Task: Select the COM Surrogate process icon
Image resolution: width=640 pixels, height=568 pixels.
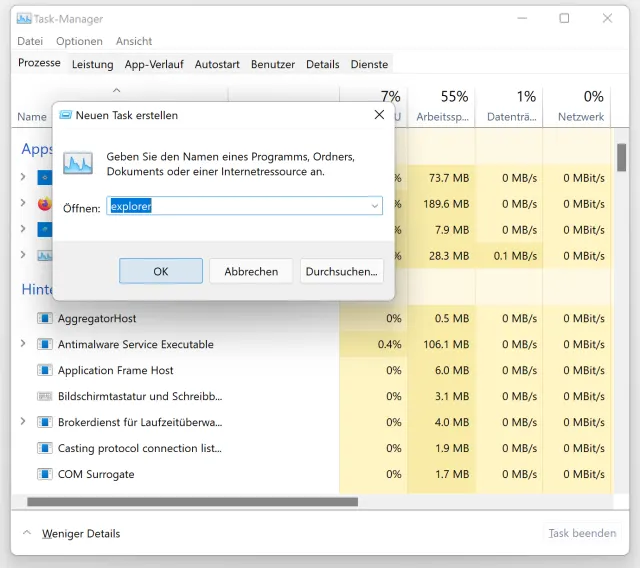Action: pyautogui.click(x=44, y=474)
